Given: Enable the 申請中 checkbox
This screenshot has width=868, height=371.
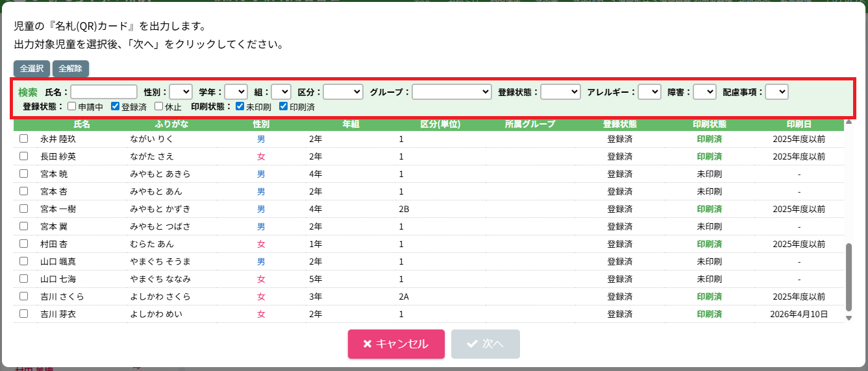Looking at the screenshot, I should (x=72, y=106).
